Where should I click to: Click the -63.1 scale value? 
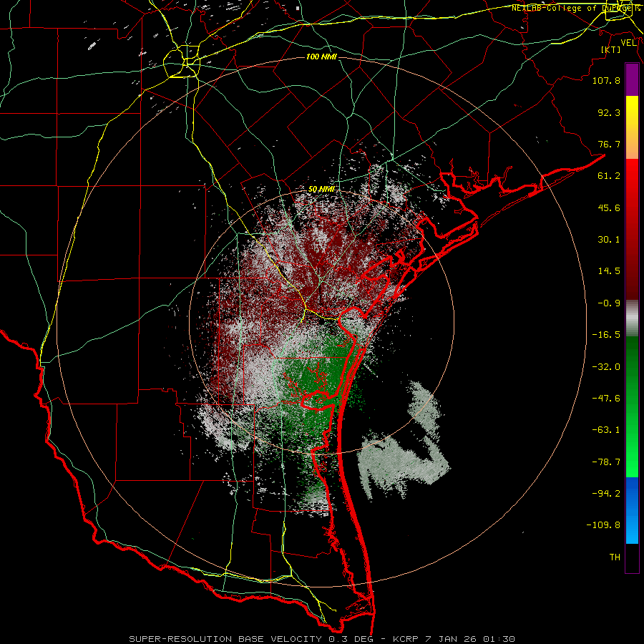pyautogui.click(x=606, y=430)
